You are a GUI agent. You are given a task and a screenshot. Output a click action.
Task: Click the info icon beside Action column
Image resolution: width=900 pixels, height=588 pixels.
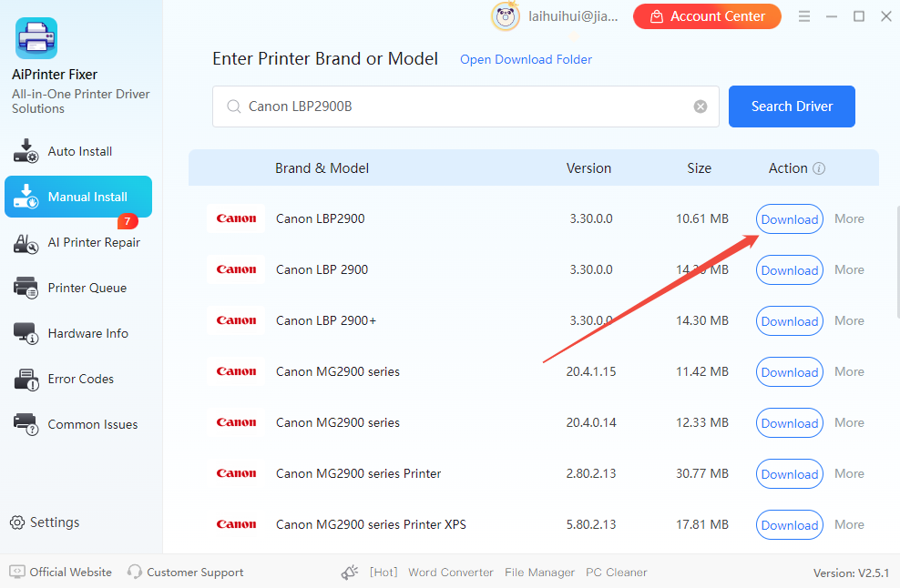(x=818, y=167)
